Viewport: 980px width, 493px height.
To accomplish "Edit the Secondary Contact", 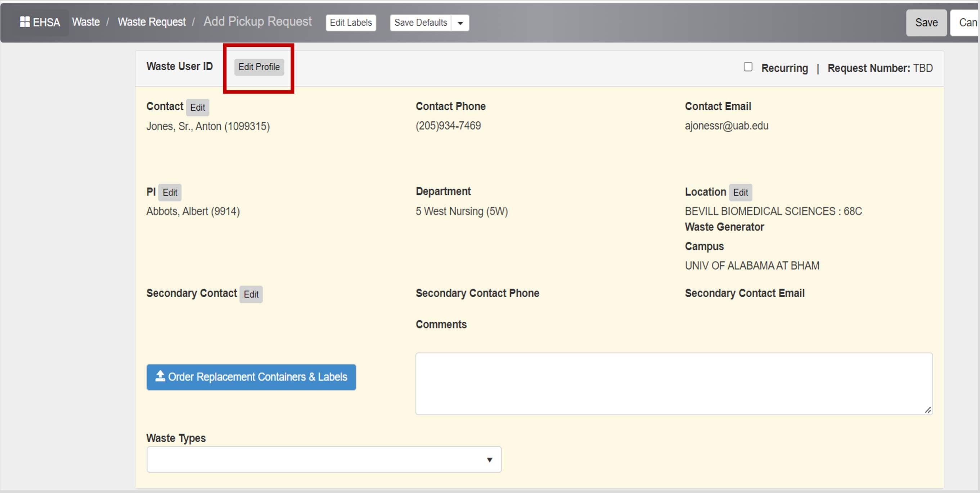I will click(251, 294).
